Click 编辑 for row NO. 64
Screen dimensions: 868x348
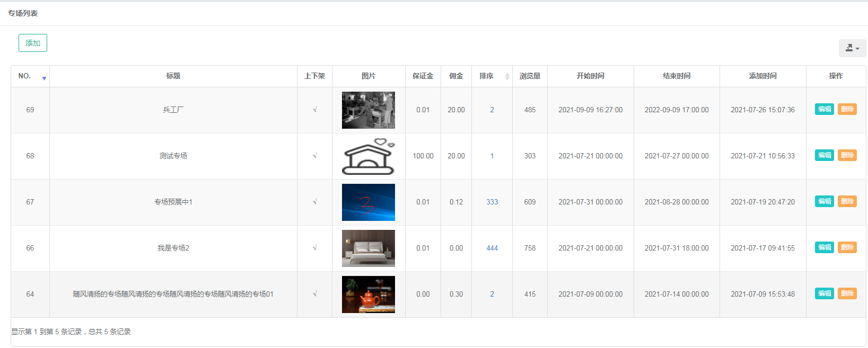(x=825, y=293)
